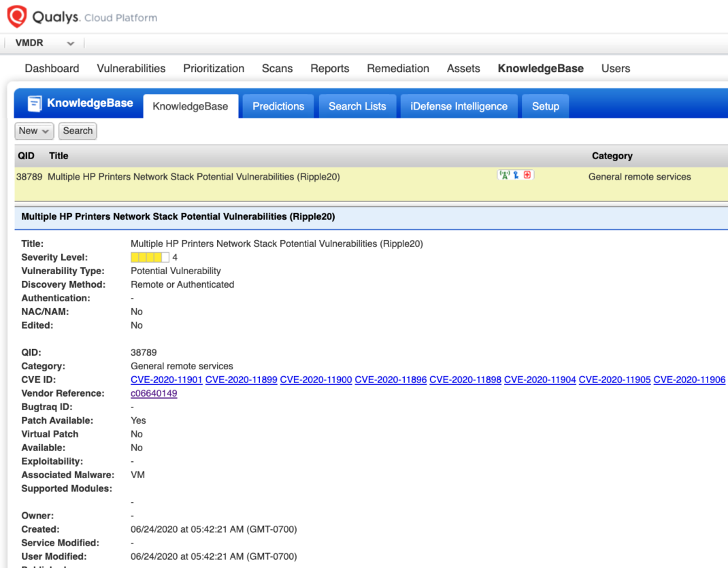Open the Remediation section

pos(398,68)
